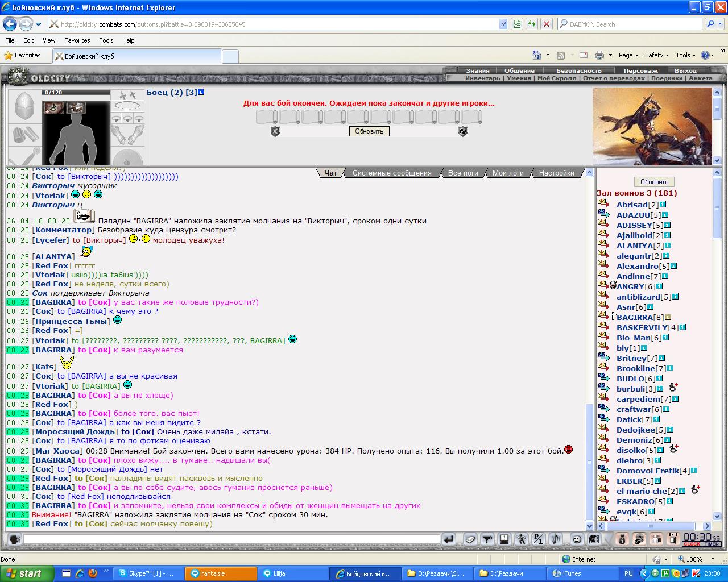Click the EXIT door icon
The image size is (728, 582).
pos(673,539)
